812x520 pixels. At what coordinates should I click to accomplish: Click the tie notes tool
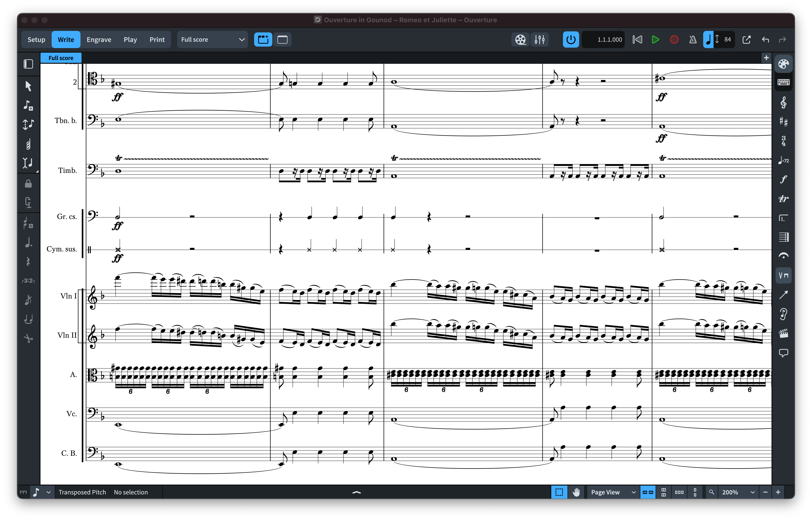[x=28, y=319]
